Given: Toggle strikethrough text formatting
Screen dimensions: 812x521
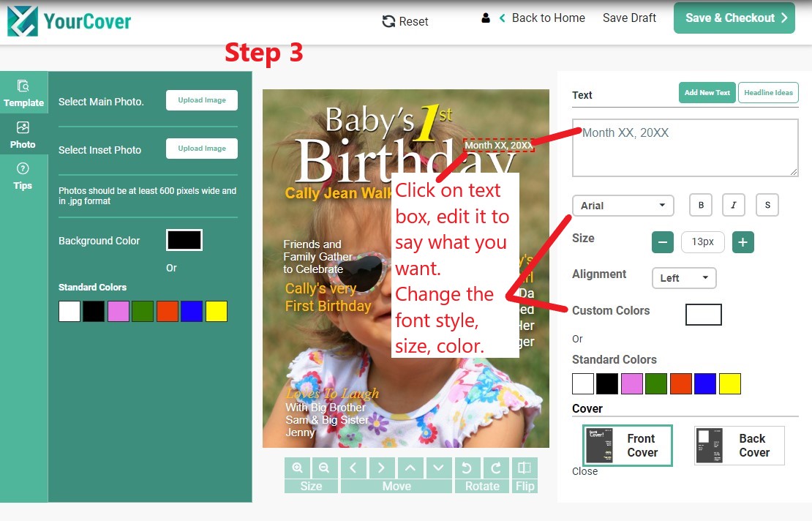Looking at the screenshot, I should click(767, 205).
